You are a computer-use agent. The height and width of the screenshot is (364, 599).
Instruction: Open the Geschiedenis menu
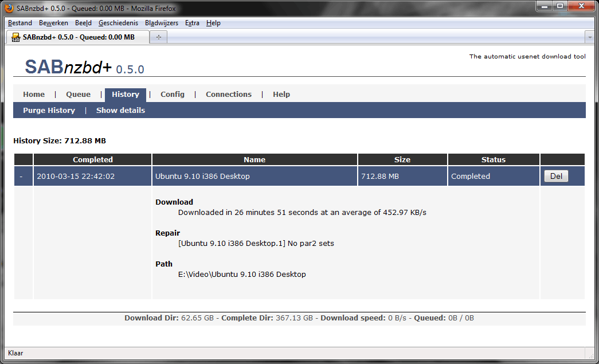point(119,23)
